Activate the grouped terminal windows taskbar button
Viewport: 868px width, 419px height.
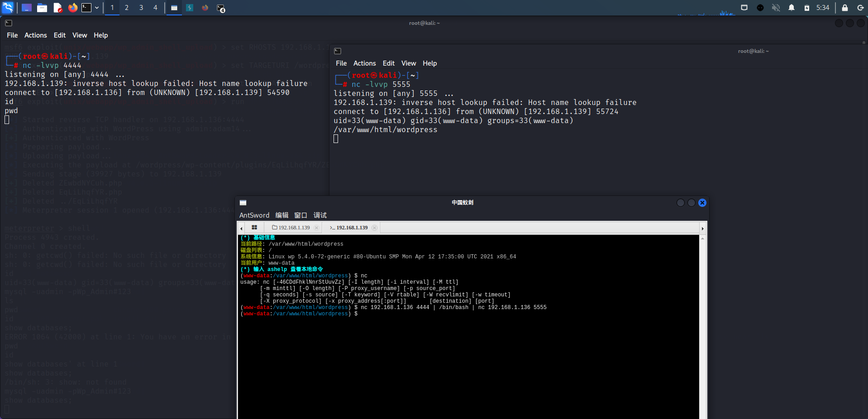[221, 8]
